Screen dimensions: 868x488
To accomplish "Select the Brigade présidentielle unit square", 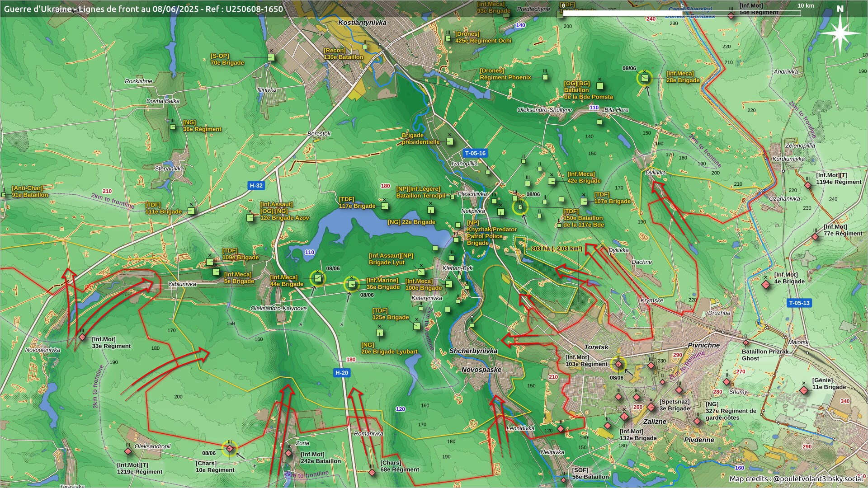I will pos(450,141).
